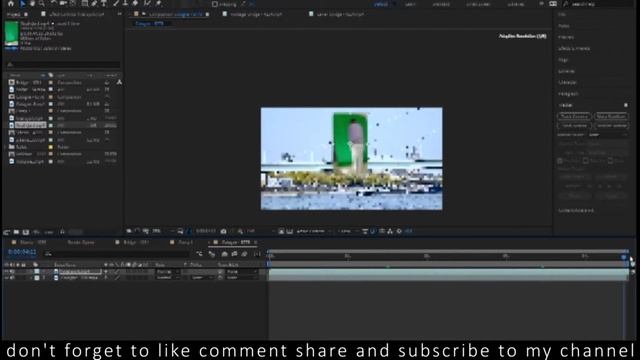
Task: Click the comp flowchart icon below viewer
Action: click(x=390, y=231)
